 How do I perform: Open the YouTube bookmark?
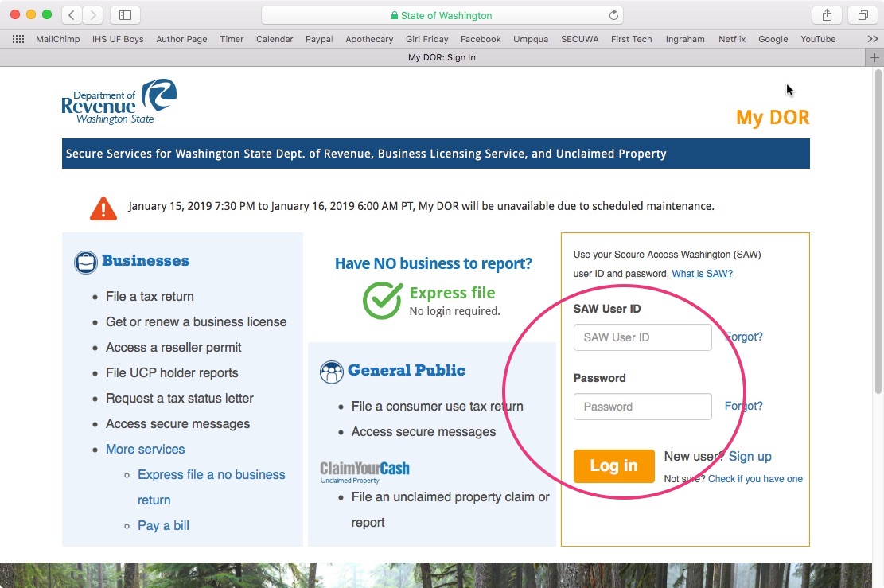[x=818, y=39]
